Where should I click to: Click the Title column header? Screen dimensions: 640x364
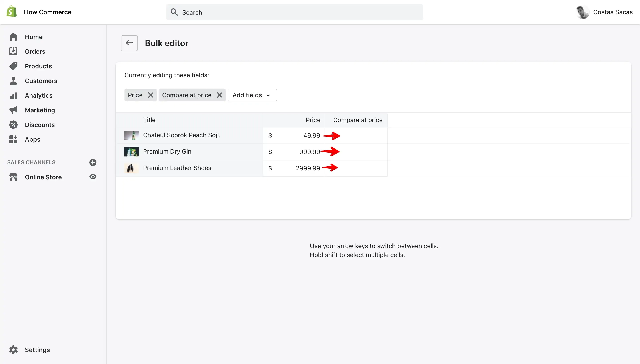click(149, 120)
